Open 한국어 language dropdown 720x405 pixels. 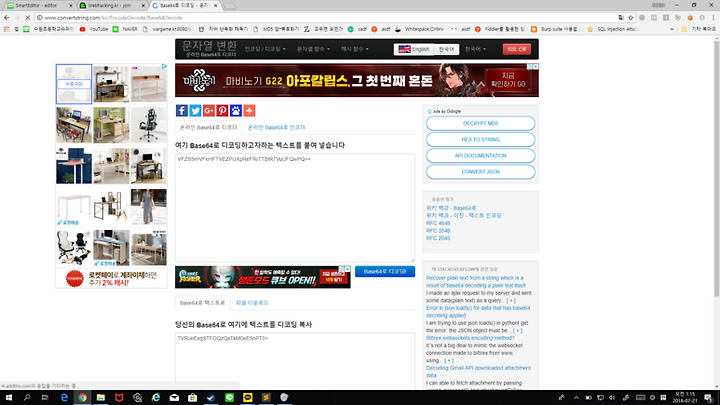click(x=475, y=49)
